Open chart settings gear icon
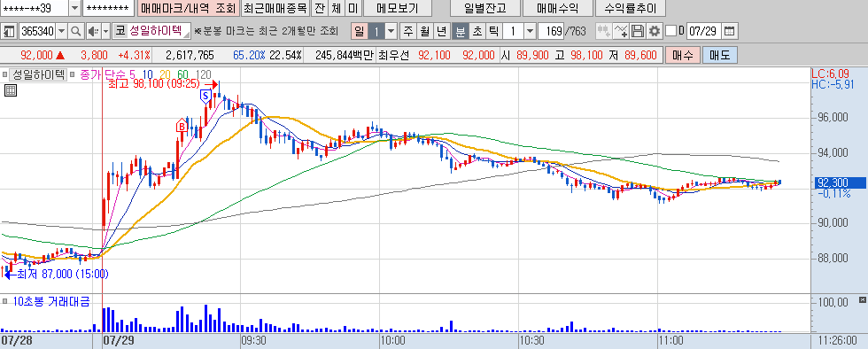This screenshot has height=349, width=868. pyautogui.click(x=655, y=31)
